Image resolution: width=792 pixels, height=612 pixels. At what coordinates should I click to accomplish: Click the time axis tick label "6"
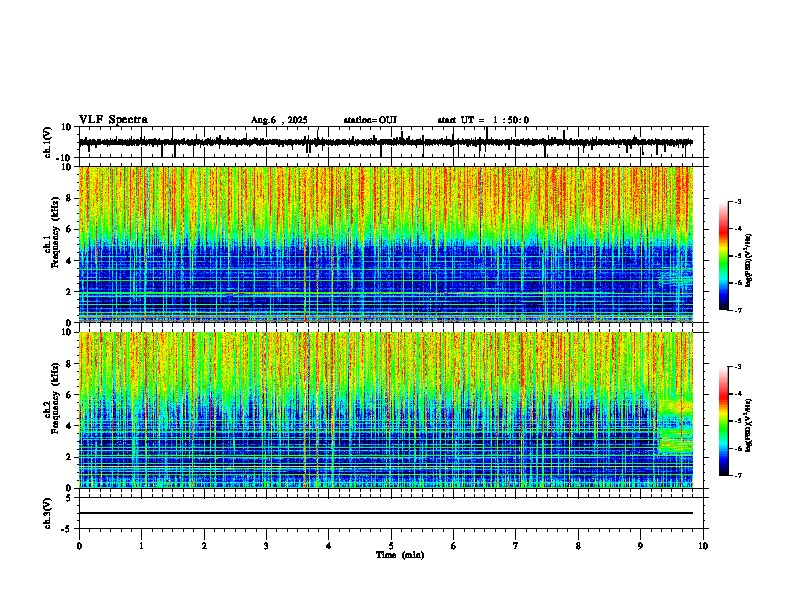[454, 546]
